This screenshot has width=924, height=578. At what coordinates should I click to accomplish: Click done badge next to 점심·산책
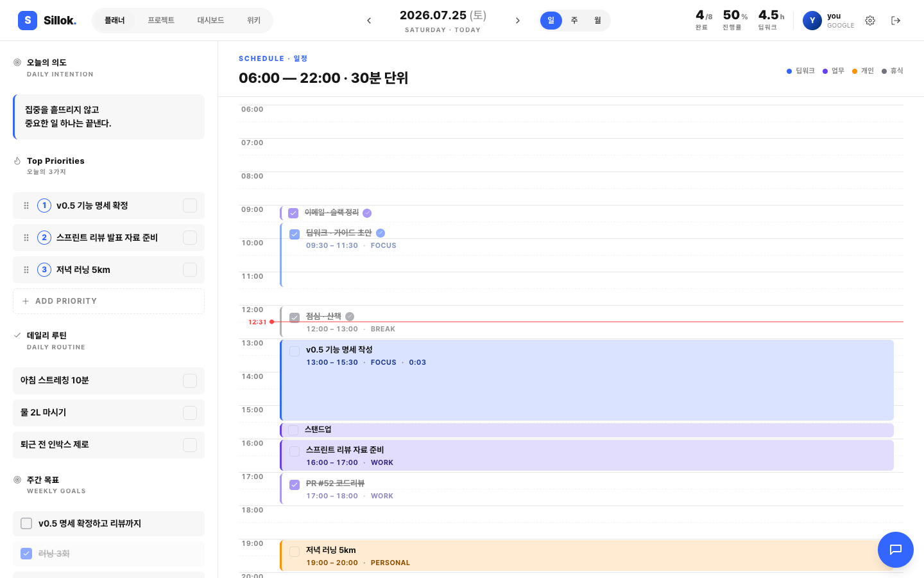point(350,317)
